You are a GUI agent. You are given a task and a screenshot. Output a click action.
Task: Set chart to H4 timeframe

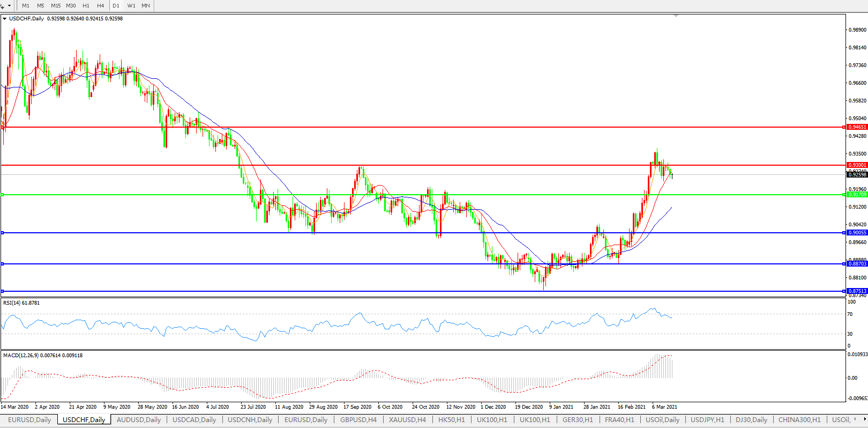tap(101, 5)
